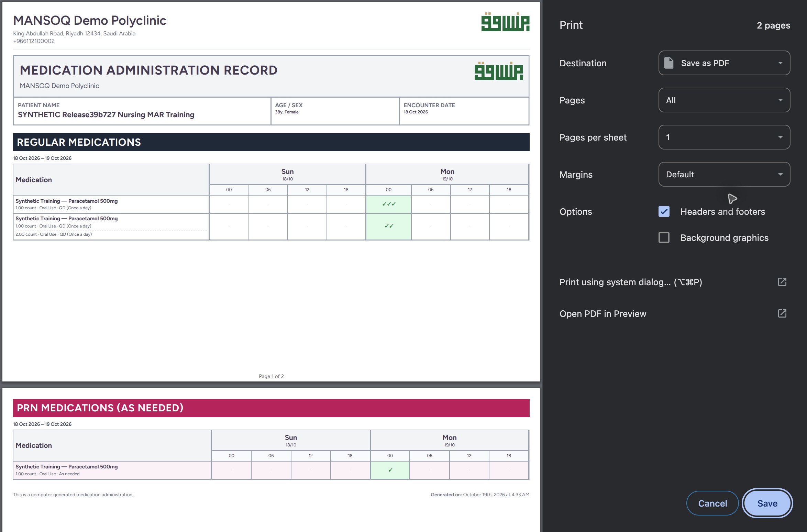
Task: Click 'MEDICATION ADMINISTRATION RECORD' heading
Action: tap(148, 70)
